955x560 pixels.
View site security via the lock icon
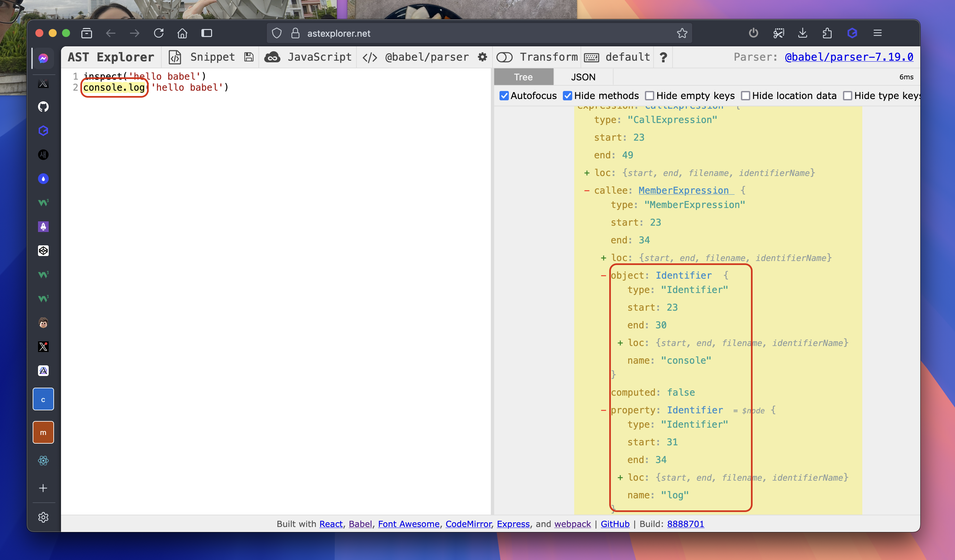[x=295, y=33]
